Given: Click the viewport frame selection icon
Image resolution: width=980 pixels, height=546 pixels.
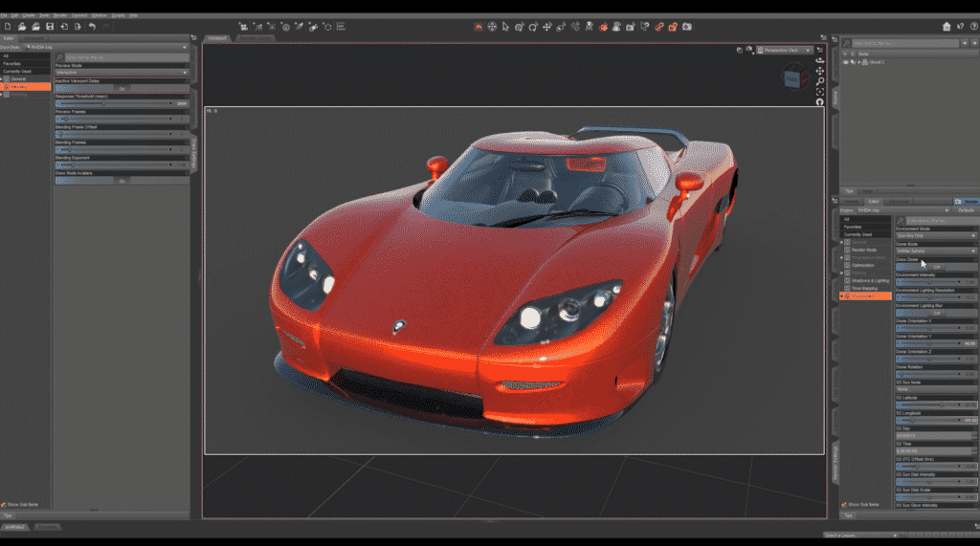Looking at the screenshot, I should pos(819,92).
